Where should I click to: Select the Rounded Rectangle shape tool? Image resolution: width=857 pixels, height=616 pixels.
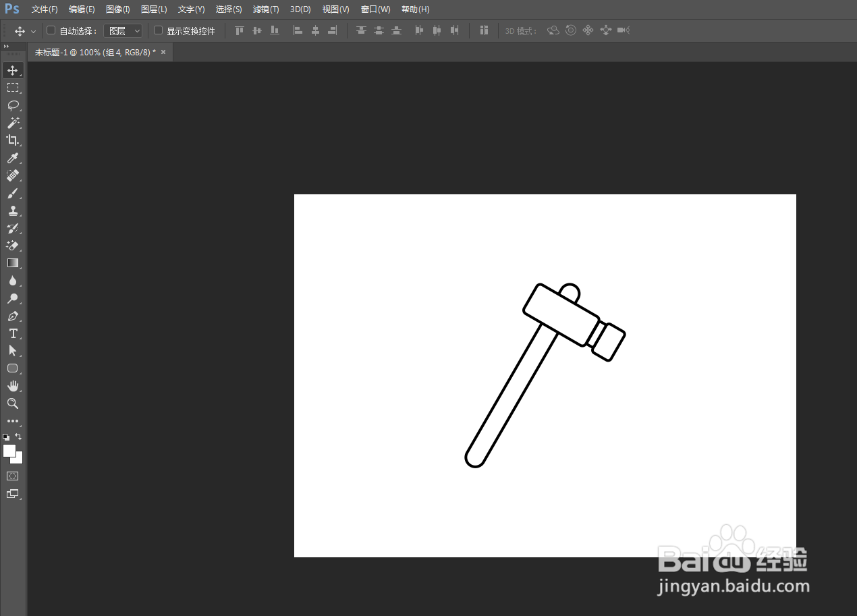click(13, 368)
